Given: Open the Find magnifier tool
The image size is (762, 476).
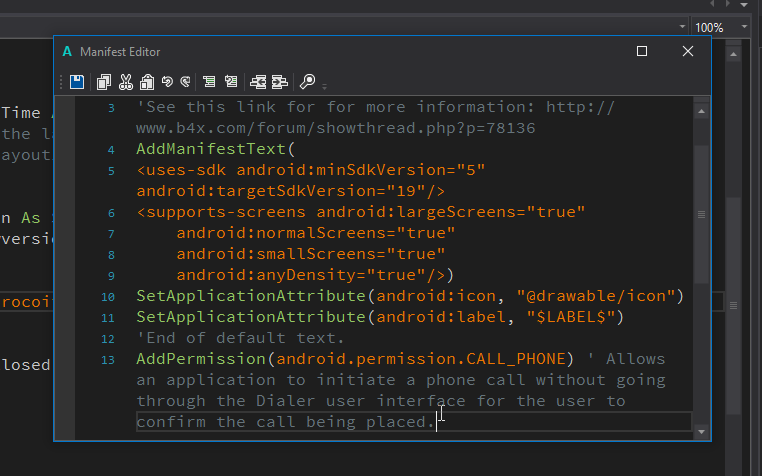Looking at the screenshot, I should 307,82.
